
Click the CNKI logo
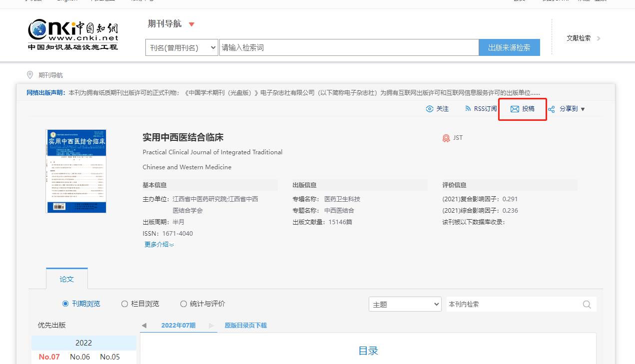[73, 34]
